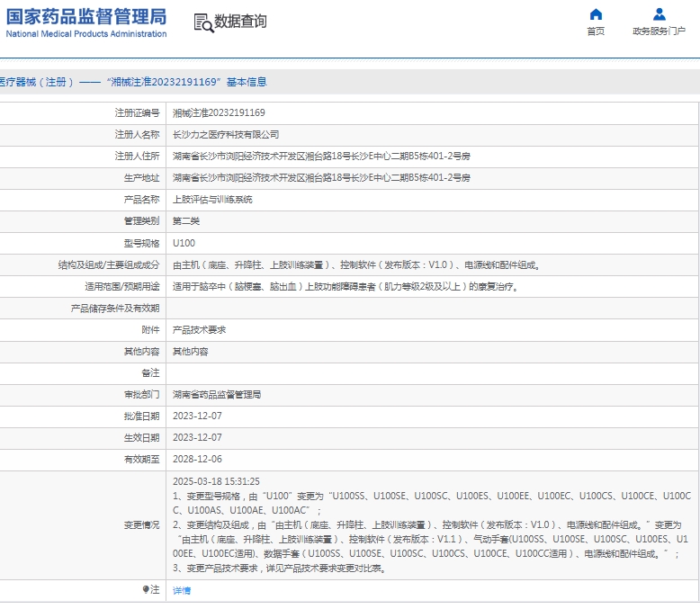The height and width of the screenshot is (609, 700).
Task: Click the 首页 home icon
Action: 596,14
